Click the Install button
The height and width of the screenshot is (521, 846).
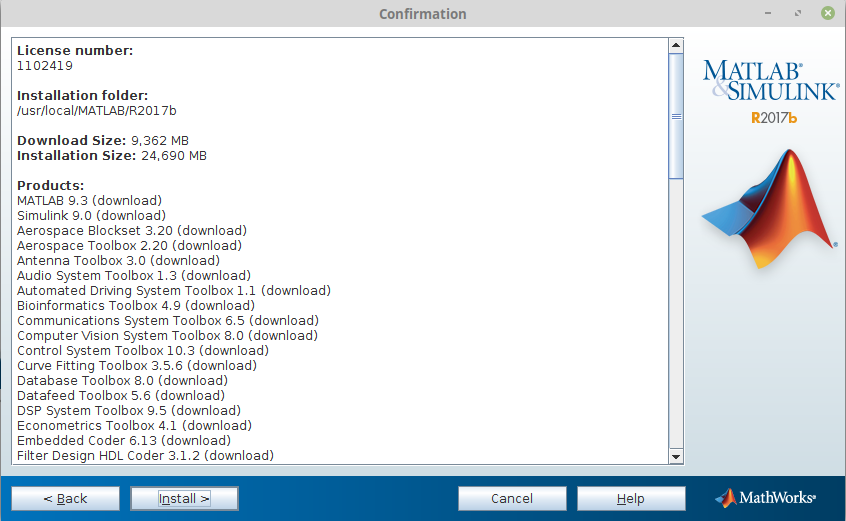pyautogui.click(x=184, y=498)
